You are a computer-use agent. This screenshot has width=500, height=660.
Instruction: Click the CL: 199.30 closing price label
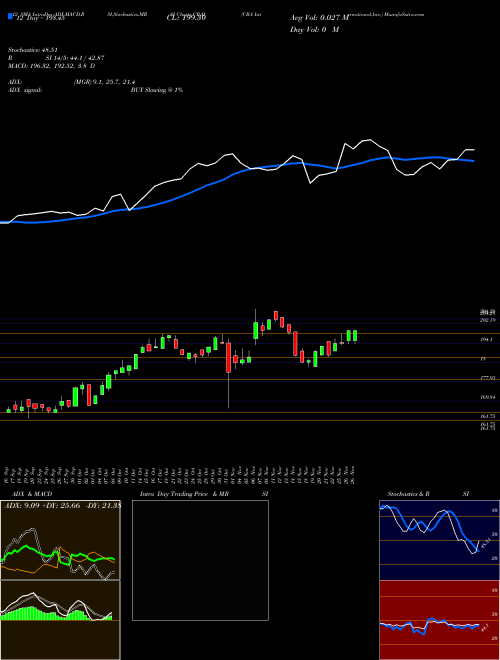click(186, 18)
